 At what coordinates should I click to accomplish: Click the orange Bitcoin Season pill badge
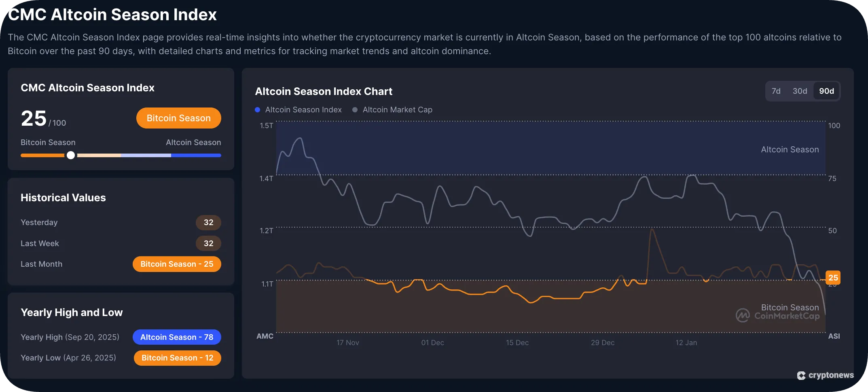pos(178,118)
